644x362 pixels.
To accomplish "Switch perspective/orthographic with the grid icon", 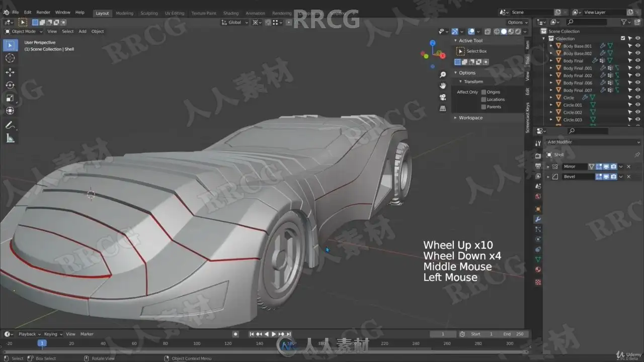I will pos(443,108).
